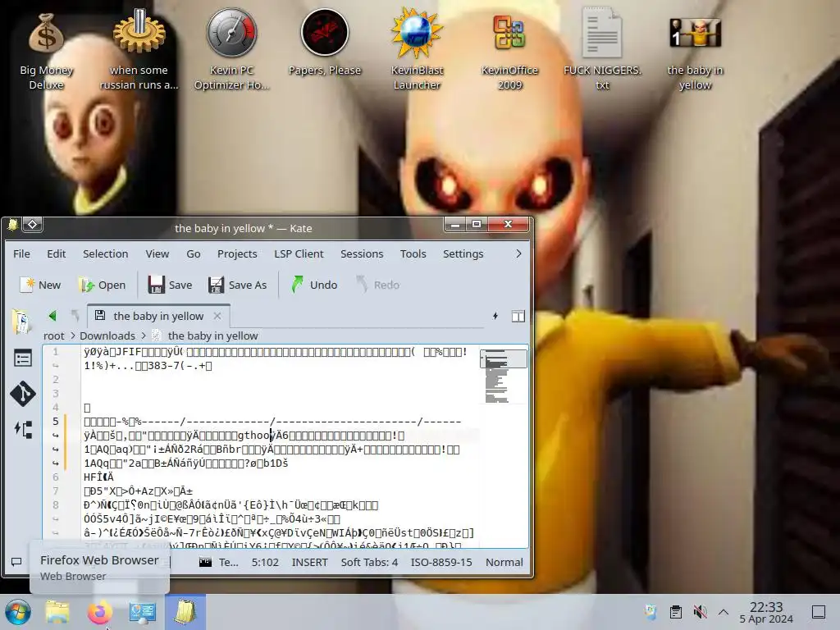Launch Firefox from the taskbar
Image resolution: width=840 pixels, height=630 pixels.
[99, 612]
